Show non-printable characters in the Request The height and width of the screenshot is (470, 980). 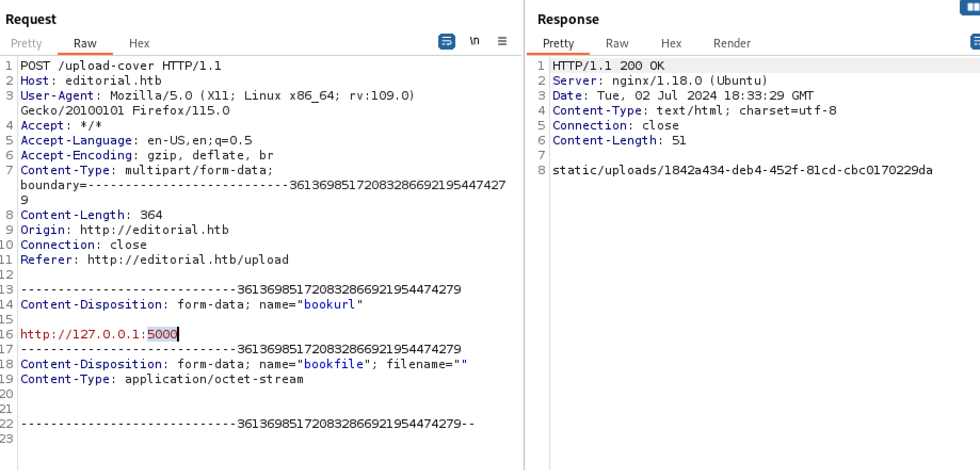474,41
